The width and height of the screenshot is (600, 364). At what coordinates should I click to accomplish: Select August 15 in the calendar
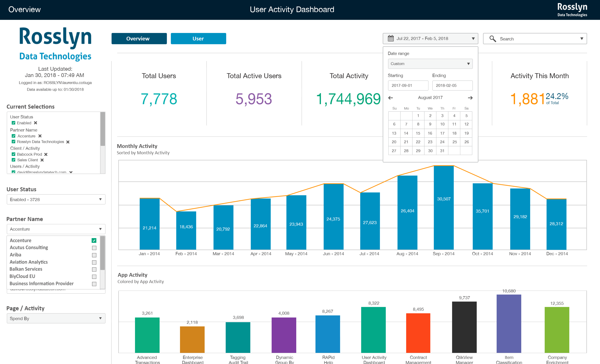click(418, 133)
